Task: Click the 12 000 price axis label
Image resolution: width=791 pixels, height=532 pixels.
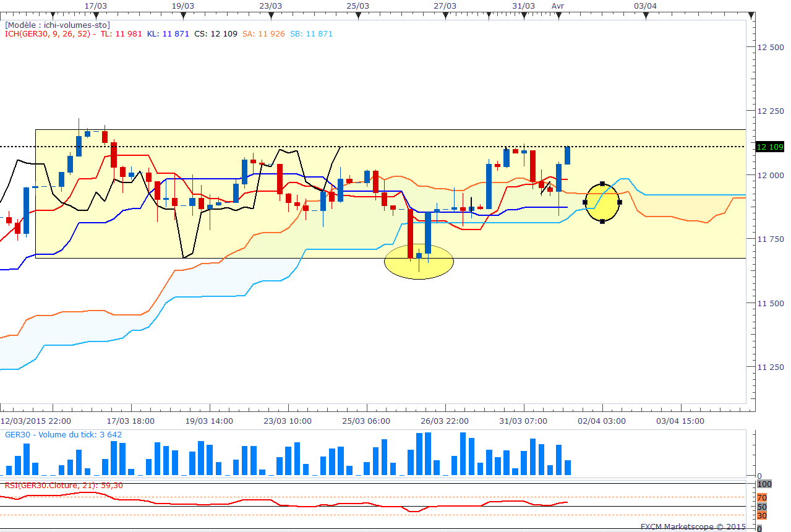Action: click(771, 175)
